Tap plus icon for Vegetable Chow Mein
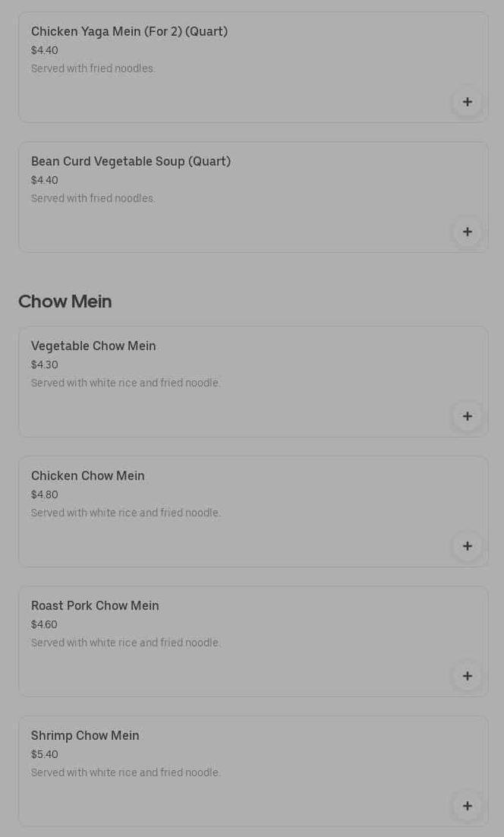Image resolution: width=504 pixels, height=837 pixels. pos(467,416)
